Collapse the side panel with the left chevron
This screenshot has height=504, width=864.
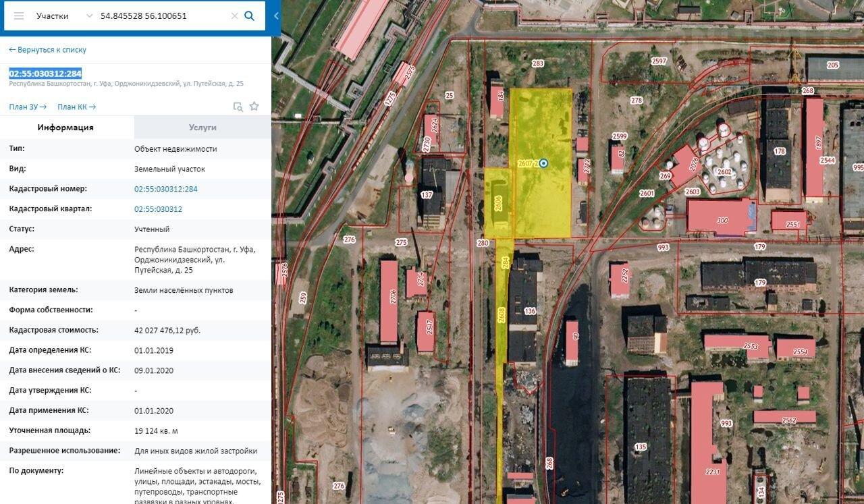pos(276,16)
